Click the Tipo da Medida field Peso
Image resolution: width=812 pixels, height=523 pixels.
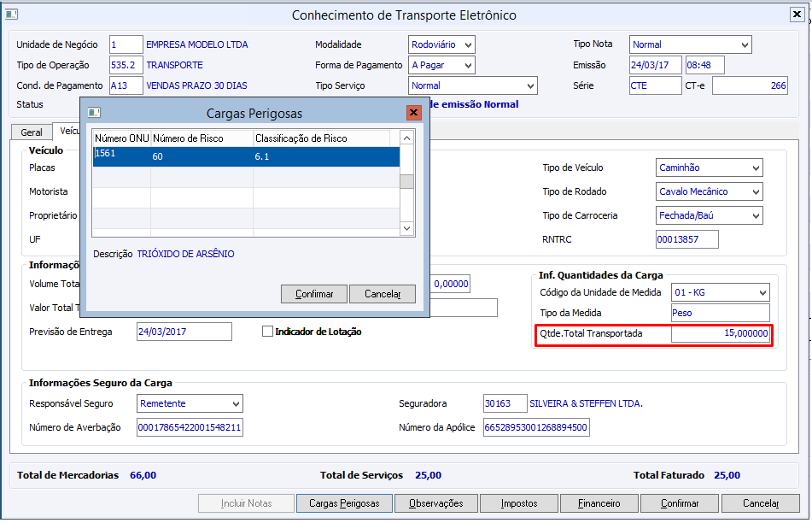pyautogui.click(x=721, y=313)
